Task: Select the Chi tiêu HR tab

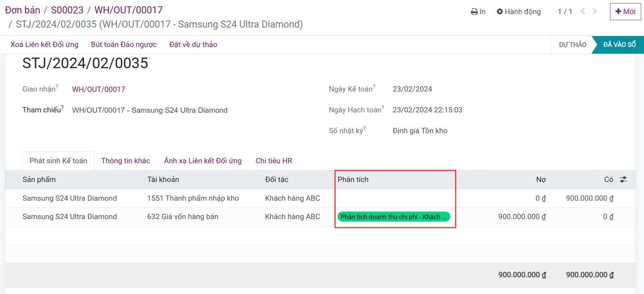Action: [x=274, y=161]
